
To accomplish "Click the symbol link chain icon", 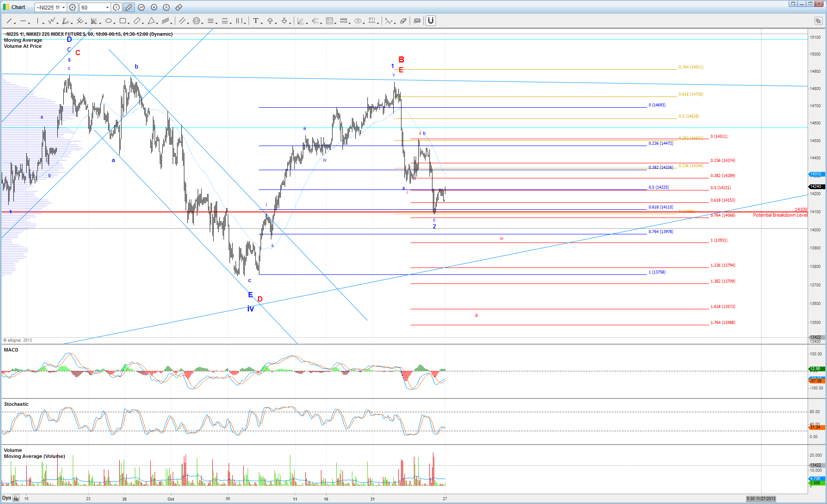I will click(x=179, y=7).
